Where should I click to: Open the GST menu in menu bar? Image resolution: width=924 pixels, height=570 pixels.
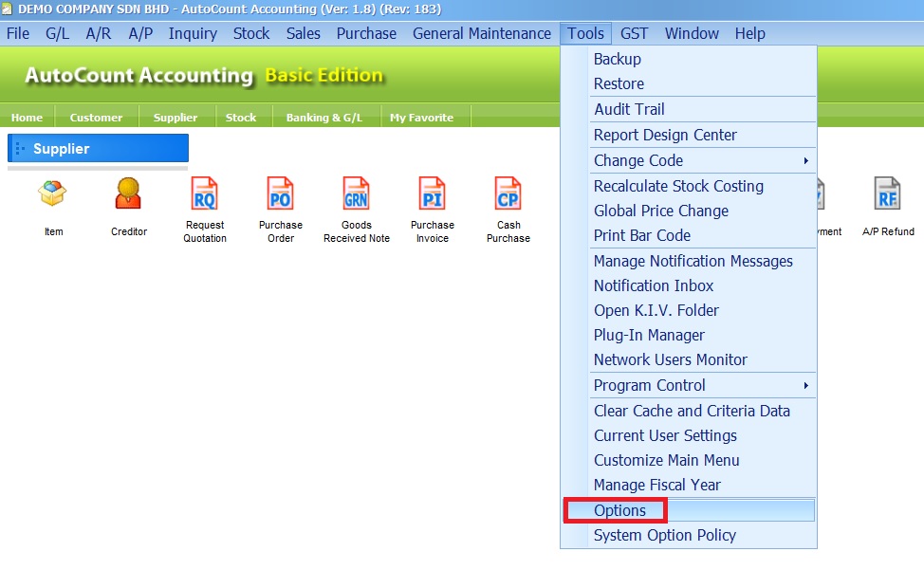[x=634, y=33]
